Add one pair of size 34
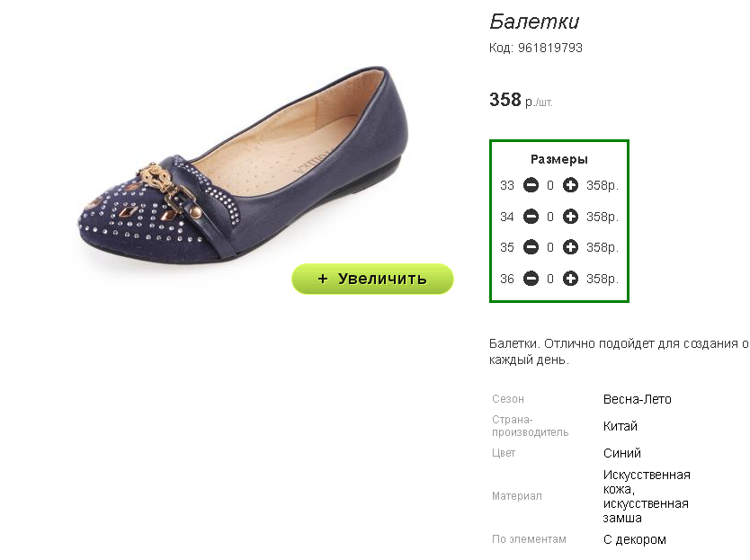This screenshot has width=750, height=560. point(570,217)
